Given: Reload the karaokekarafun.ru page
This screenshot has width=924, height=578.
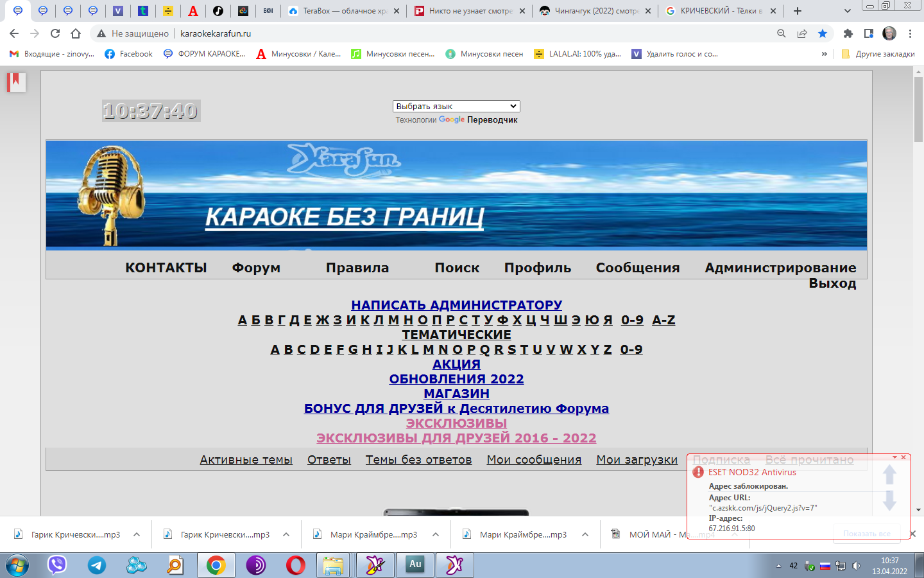Looking at the screenshot, I should [55, 33].
